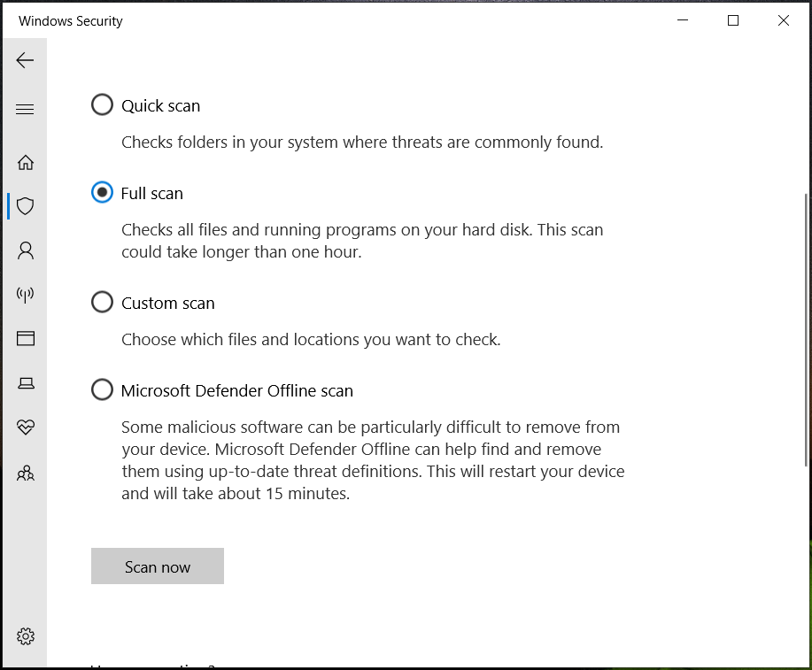The height and width of the screenshot is (670, 812).
Task: Click 'Choose which files and locations' description
Action: pos(311,340)
